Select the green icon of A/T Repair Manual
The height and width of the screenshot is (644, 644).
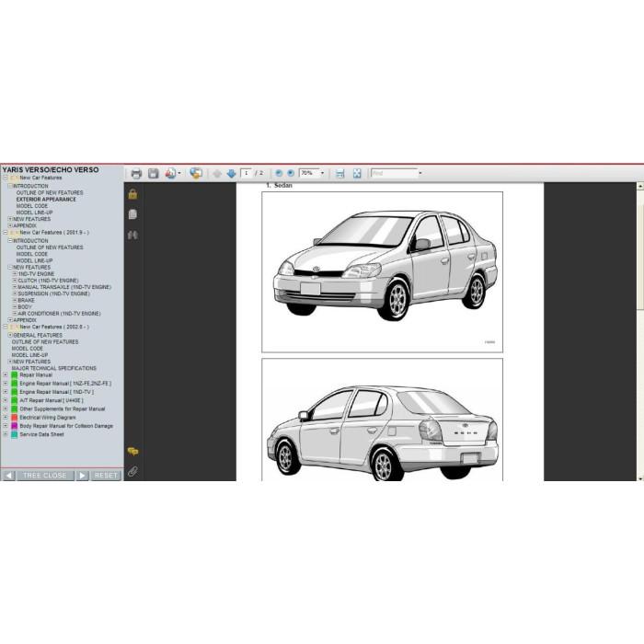point(15,401)
